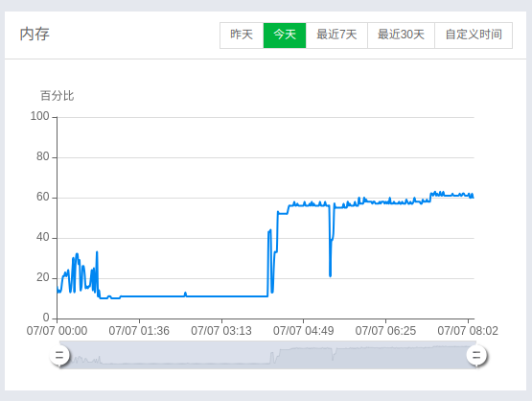
Task: Switch to 最近7天 range
Action: point(336,35)
